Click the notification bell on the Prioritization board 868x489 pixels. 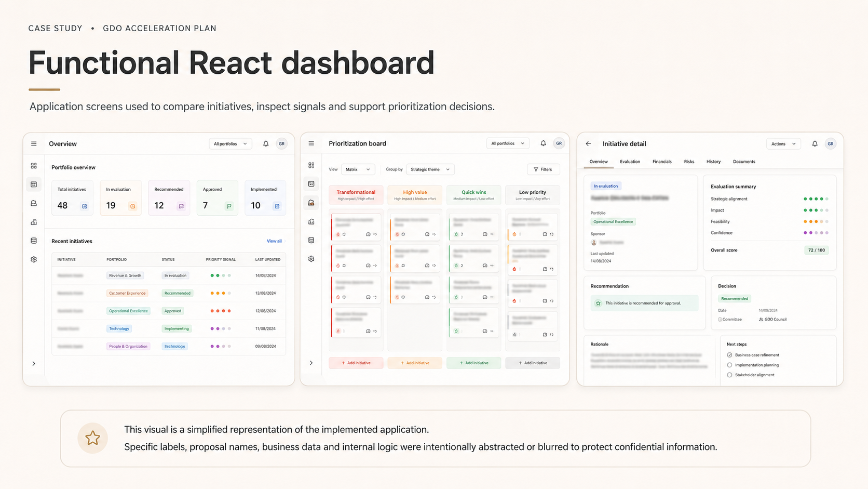[x=543, y=143]
